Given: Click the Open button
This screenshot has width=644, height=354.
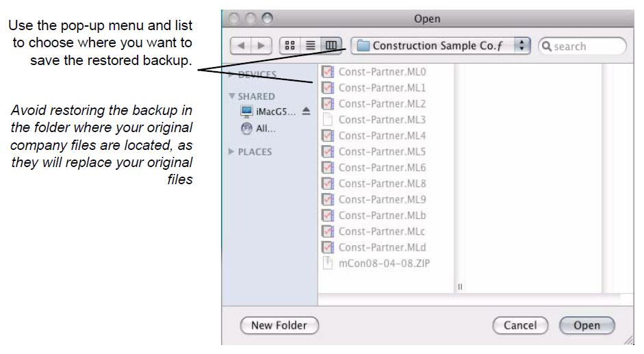Looking at the screenshot, I should point(587,325).
